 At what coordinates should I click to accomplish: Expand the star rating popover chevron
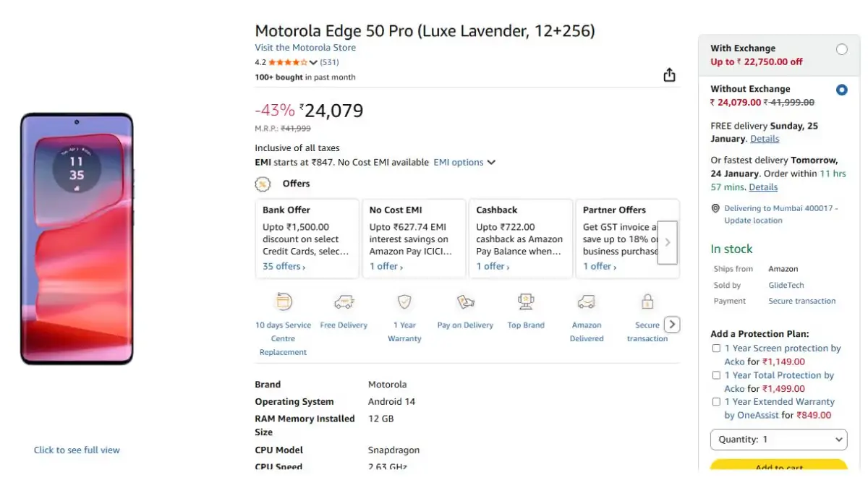tap(313, 63)
